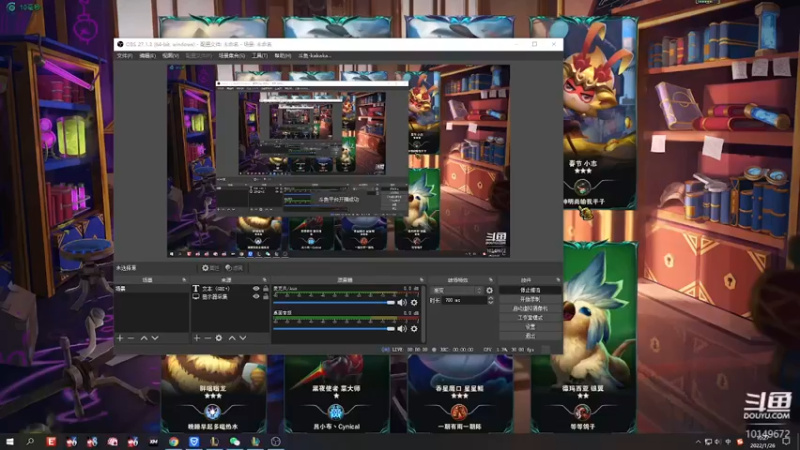Add a new source with plus icon
This screenshot has height=450, width=800.
[196, 338]
